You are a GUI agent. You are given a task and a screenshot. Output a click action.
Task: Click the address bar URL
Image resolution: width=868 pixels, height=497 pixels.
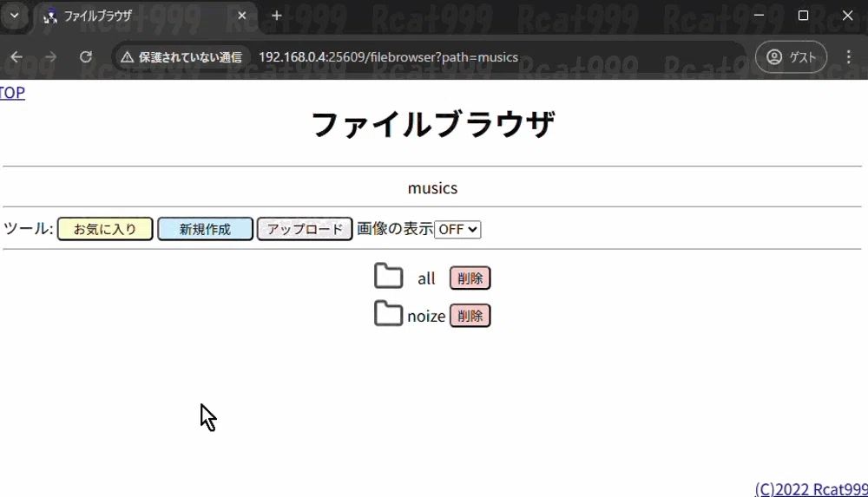point(388,57)
